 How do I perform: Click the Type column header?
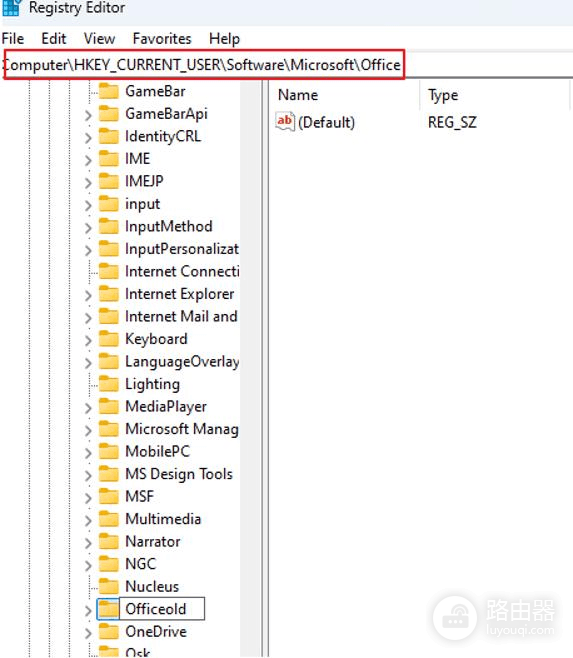443,95
